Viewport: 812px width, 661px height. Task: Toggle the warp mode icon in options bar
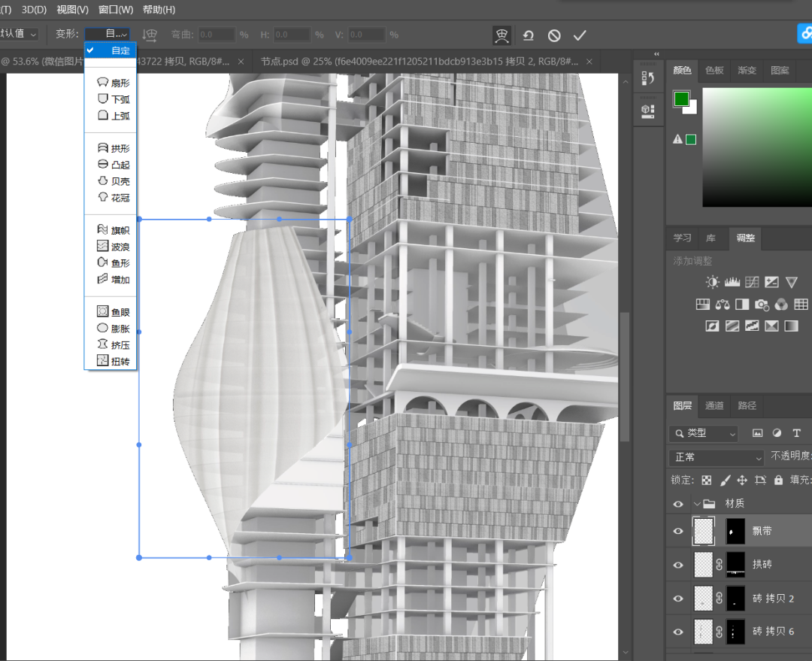coord(501,35)
